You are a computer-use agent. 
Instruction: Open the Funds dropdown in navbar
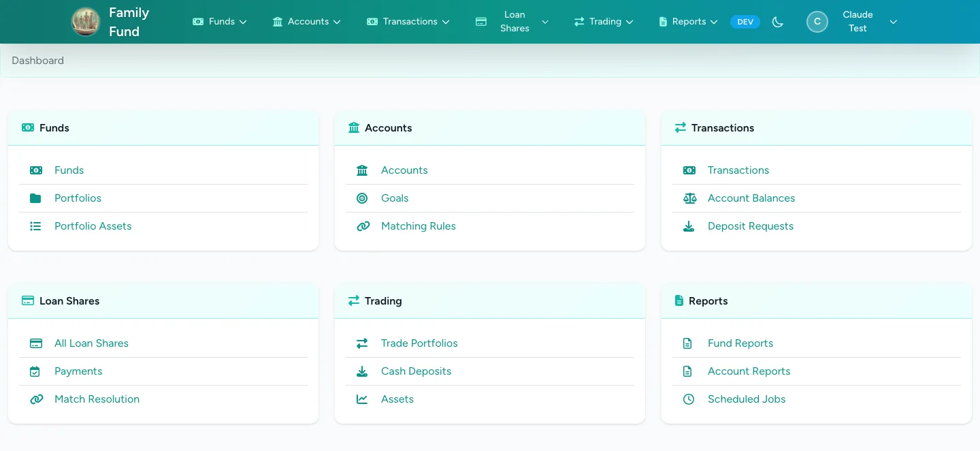point(220,22)
